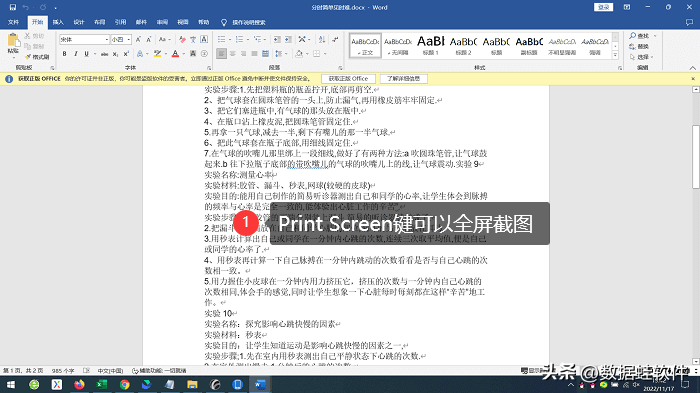Click the increase indent icon

click(x=288, y=40)
